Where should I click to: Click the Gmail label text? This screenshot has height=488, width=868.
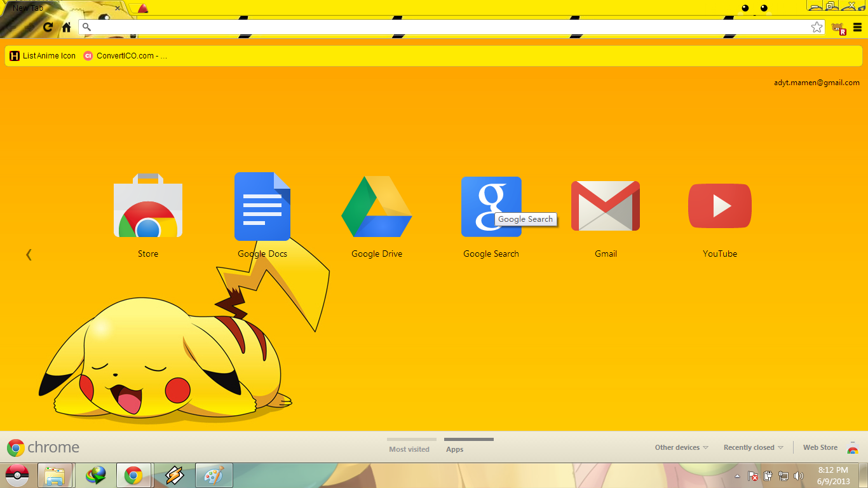(x=606, y=254)
